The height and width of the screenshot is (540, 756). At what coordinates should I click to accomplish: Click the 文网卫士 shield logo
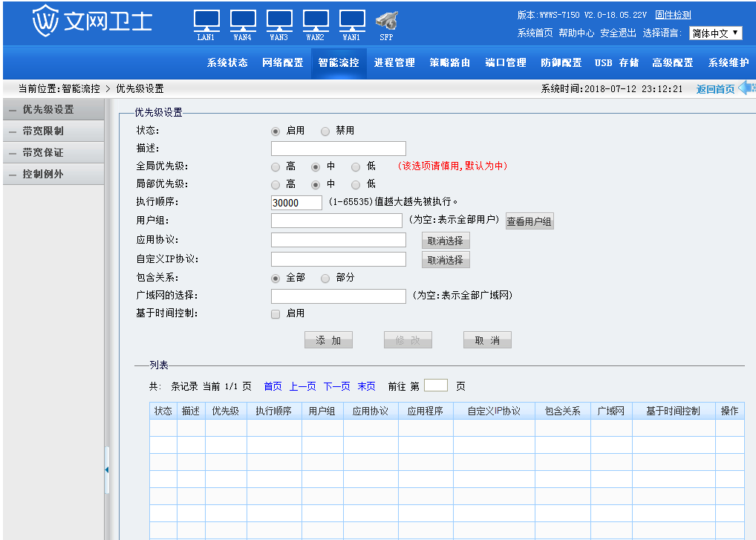45,21
